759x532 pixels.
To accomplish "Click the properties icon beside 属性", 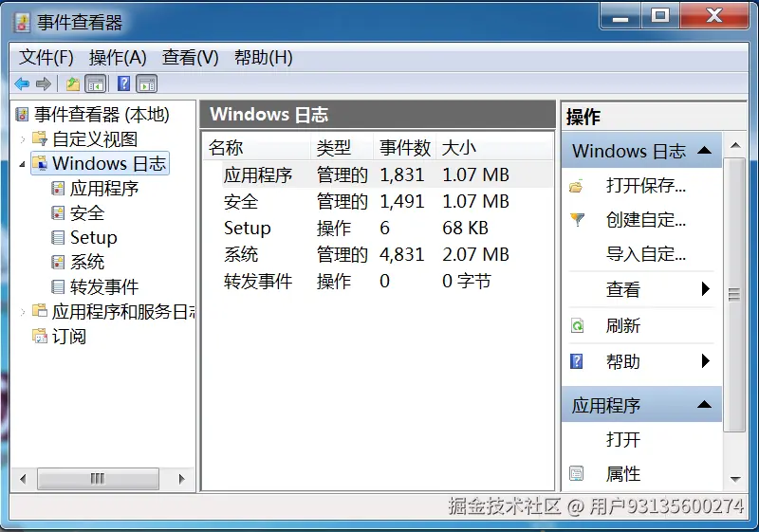I will click(577, 473).
